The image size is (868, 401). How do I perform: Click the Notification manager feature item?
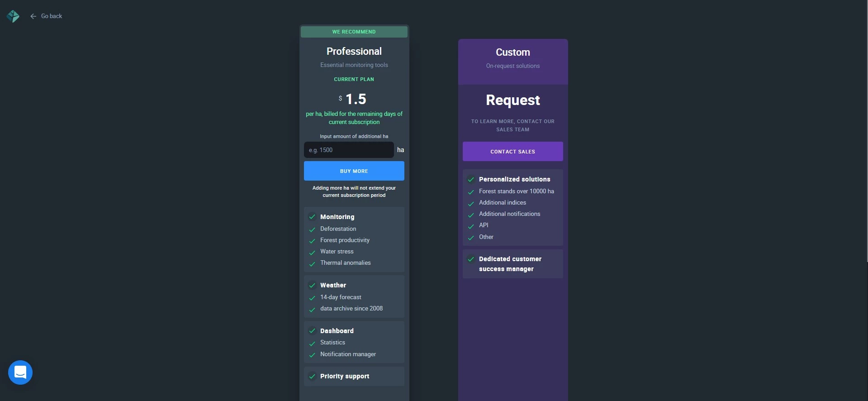click(348, 354)
